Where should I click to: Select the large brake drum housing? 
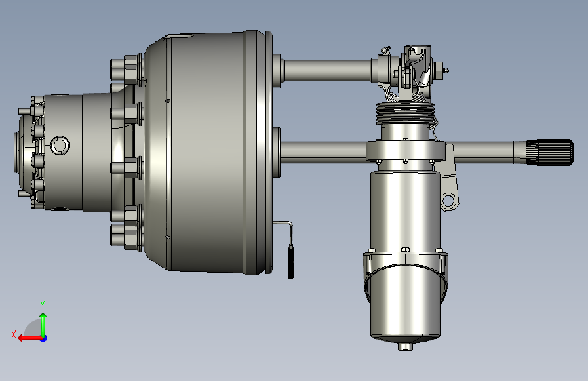point(208,152)
